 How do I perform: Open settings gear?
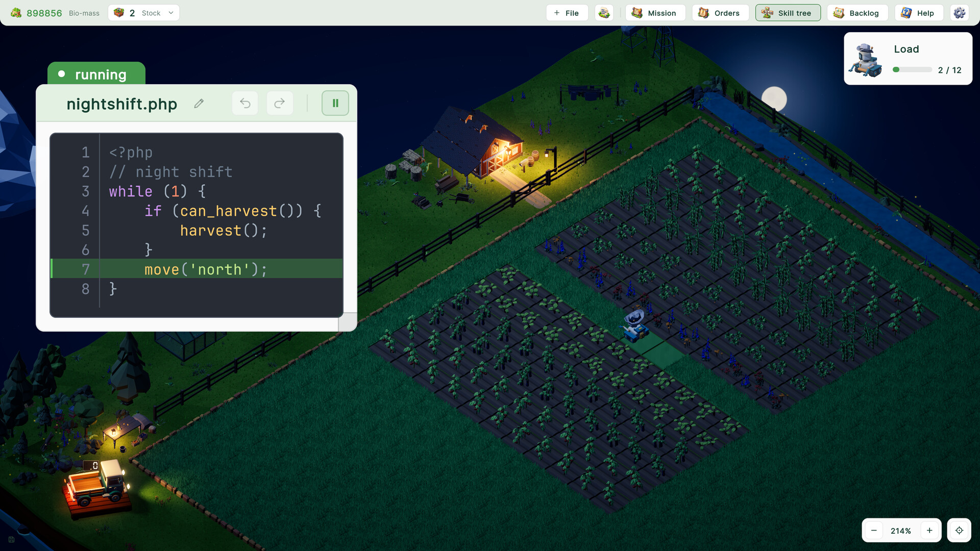tap(960, 13)
